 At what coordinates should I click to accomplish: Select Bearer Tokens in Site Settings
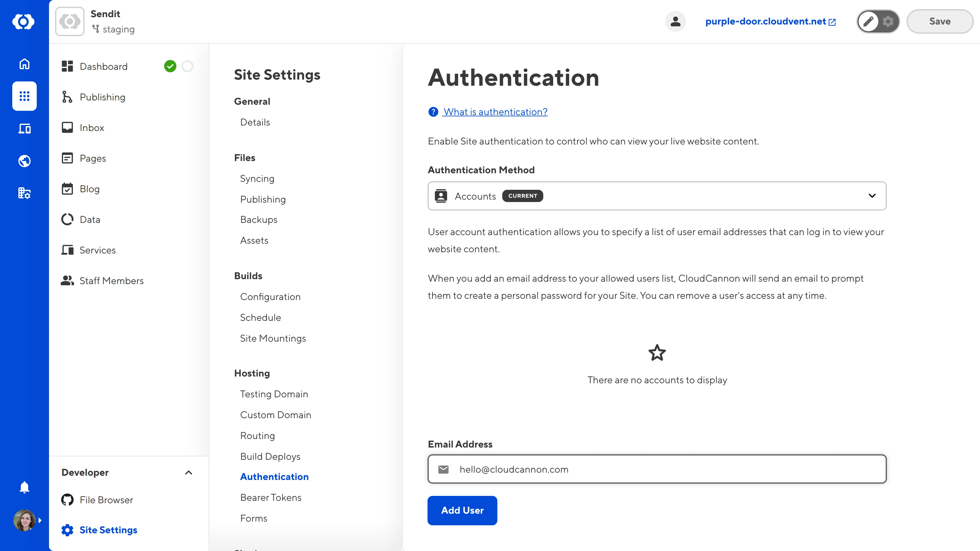coord(270,497)
